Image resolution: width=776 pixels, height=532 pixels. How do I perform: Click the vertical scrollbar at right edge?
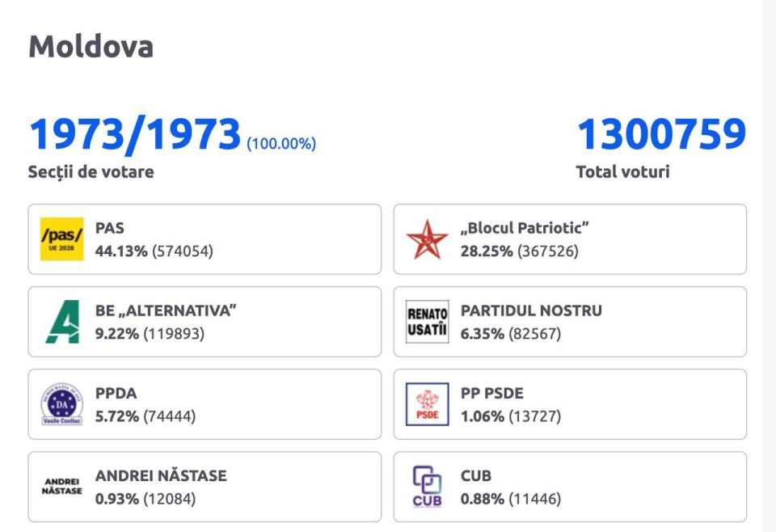pyautogui.click(x=769, y=266)
